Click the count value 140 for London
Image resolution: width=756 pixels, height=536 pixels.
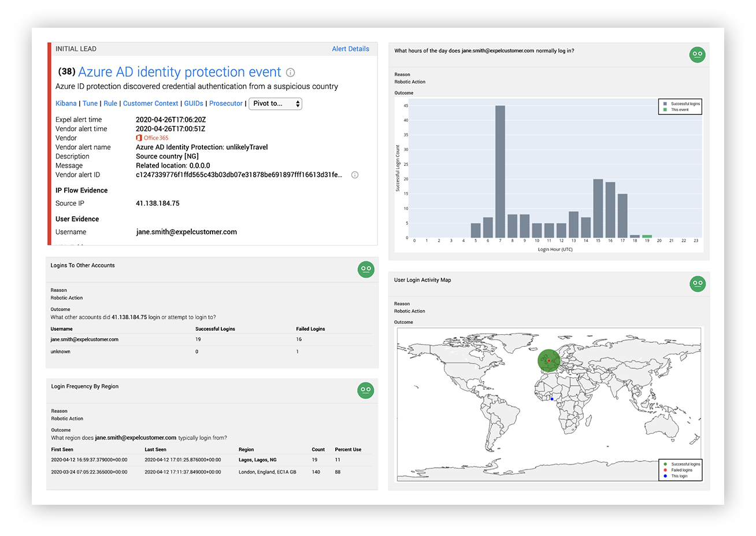(316, 472)
